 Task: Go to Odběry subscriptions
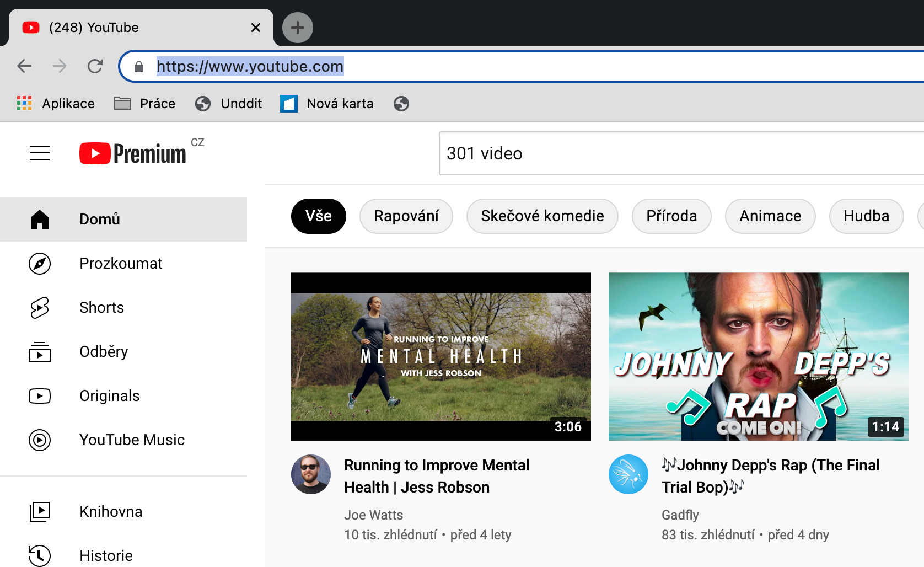click(103, 352)
